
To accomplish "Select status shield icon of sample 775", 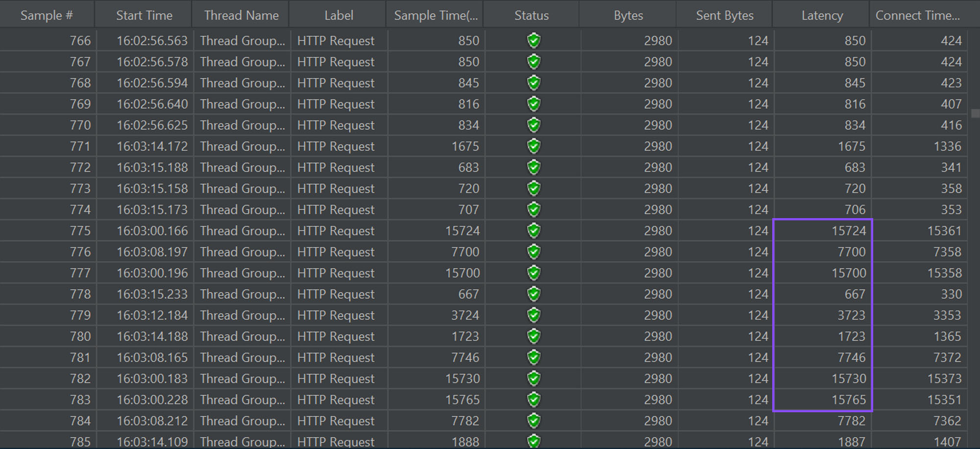I will 534,230.
